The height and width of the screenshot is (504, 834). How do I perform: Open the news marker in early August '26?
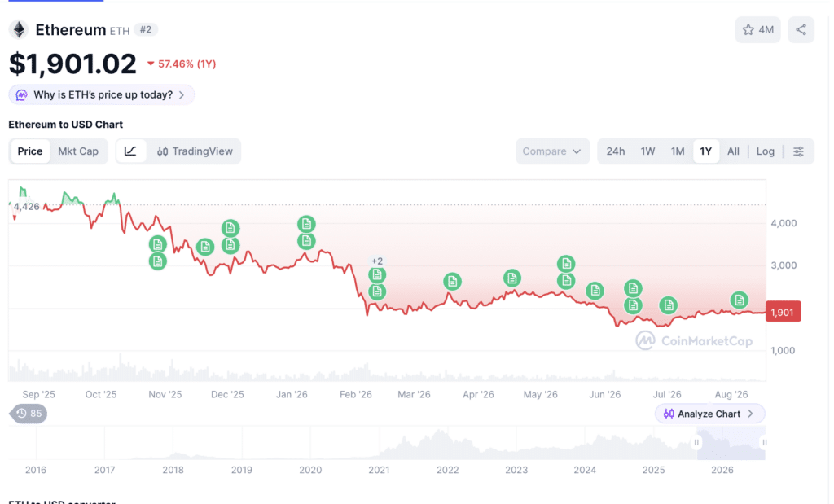pyautogui.click(x=740, y=300)
